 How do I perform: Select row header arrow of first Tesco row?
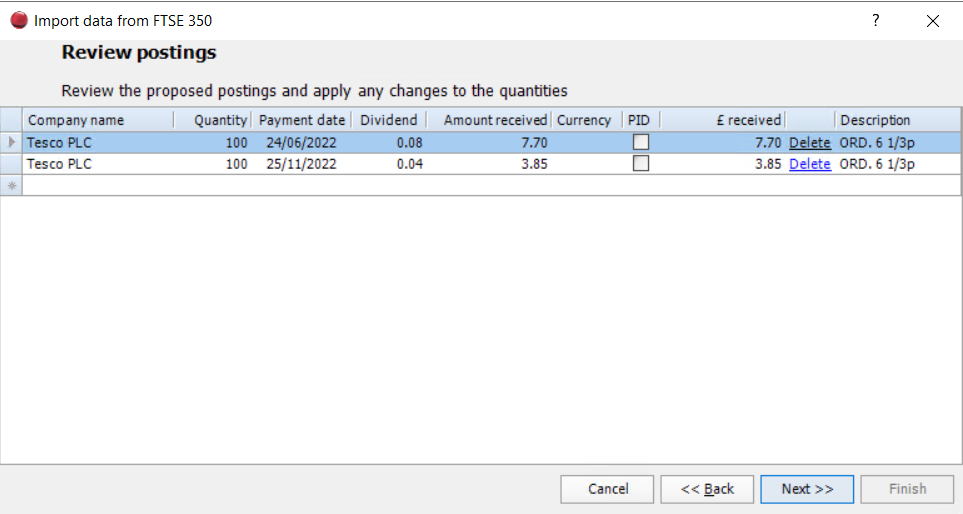pyautogui.click(x=12, y=142)
